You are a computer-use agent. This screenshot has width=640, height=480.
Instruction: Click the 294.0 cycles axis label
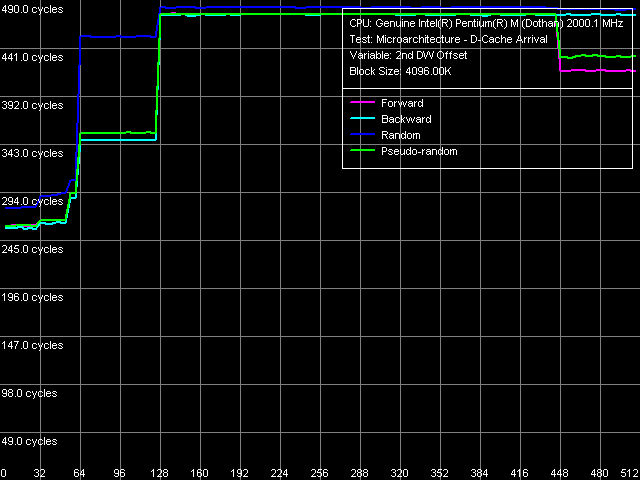pos(32,202)
